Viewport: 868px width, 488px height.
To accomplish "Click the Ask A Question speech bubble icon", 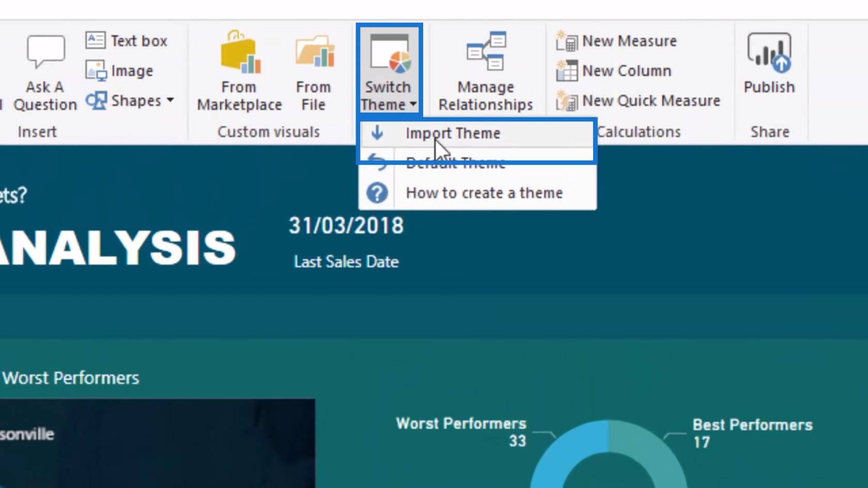I will pyautogui.click(x=45, y=52).
